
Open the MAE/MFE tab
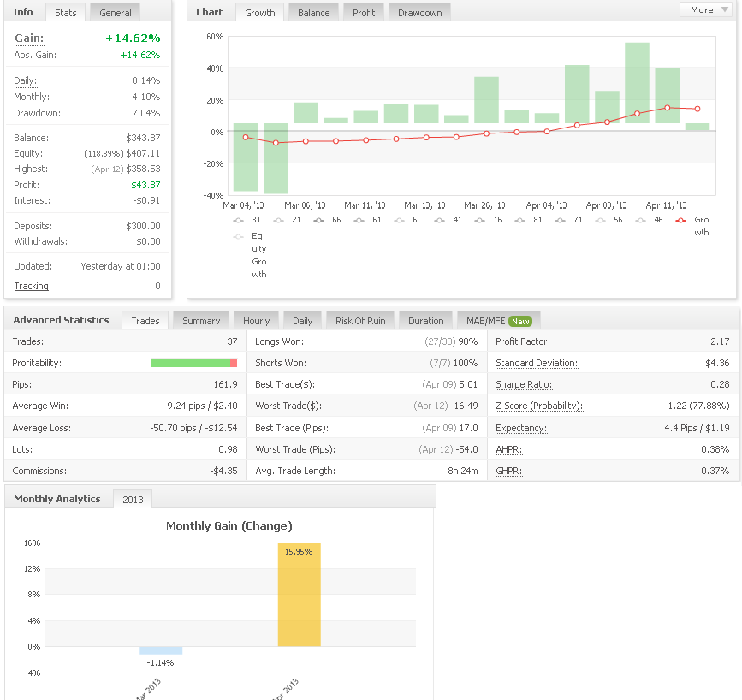[499, 321]
